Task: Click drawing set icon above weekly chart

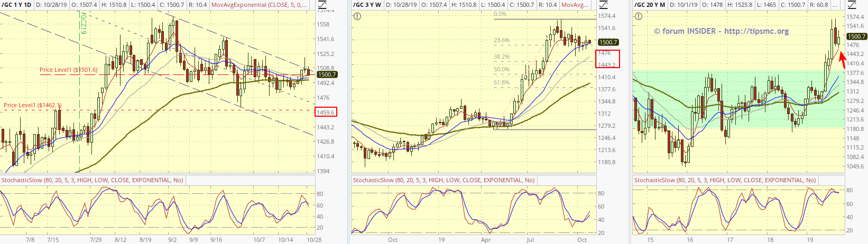Action: point(604,5)
